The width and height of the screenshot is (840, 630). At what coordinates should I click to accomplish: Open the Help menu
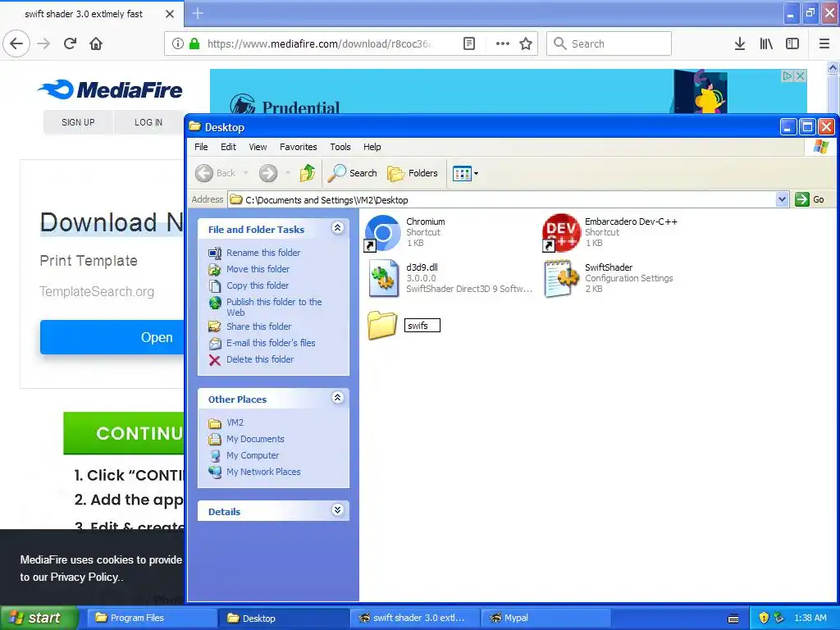pos(372,147)
